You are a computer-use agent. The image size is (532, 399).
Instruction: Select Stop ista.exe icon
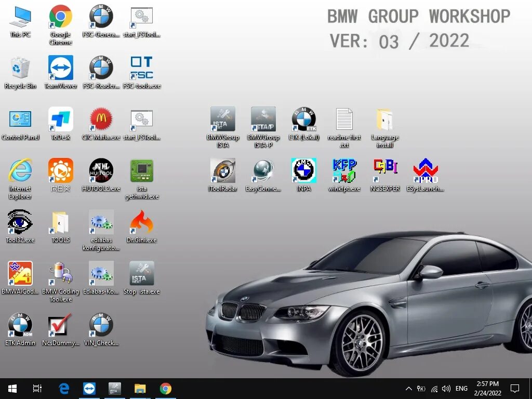pos(142,278)
